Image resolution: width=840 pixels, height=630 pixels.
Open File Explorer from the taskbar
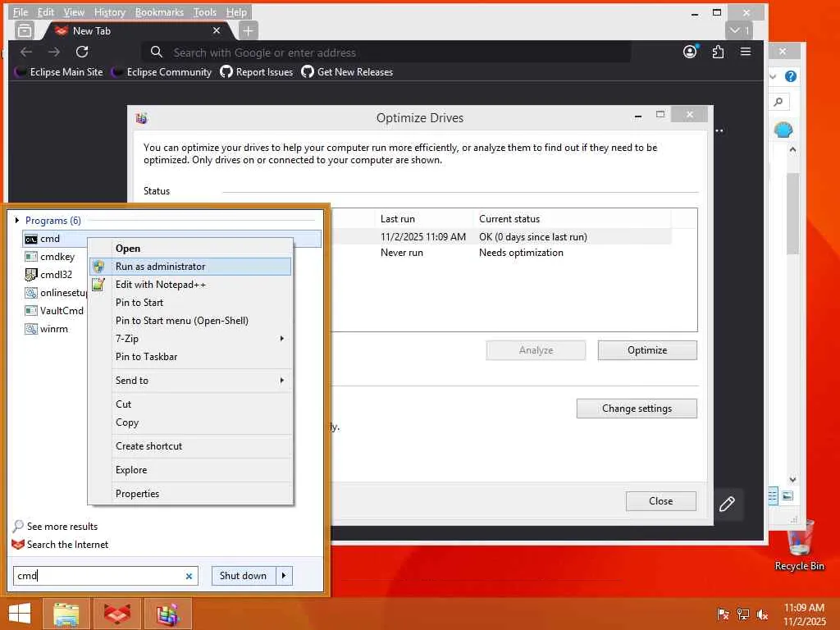point(66,614)
